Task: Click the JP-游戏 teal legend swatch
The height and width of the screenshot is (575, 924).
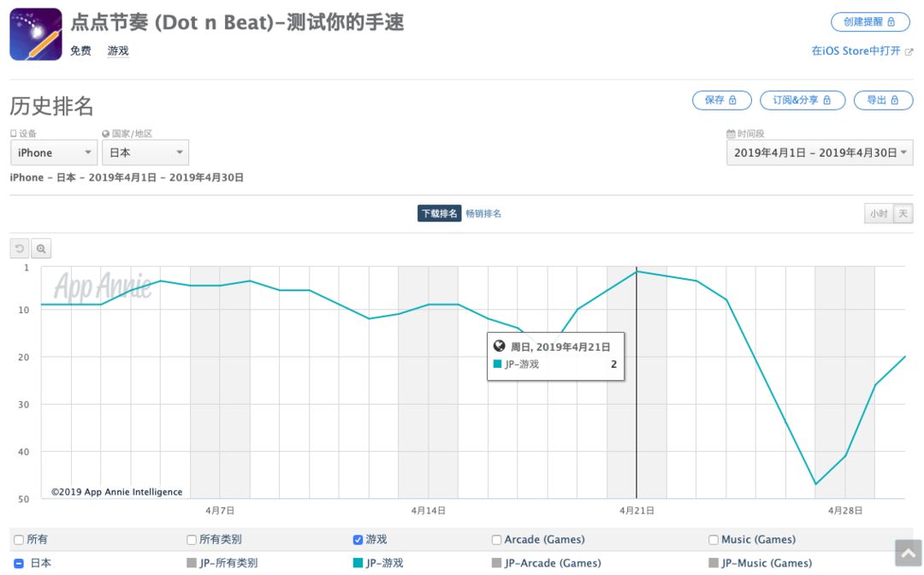Action: [358, 563]
